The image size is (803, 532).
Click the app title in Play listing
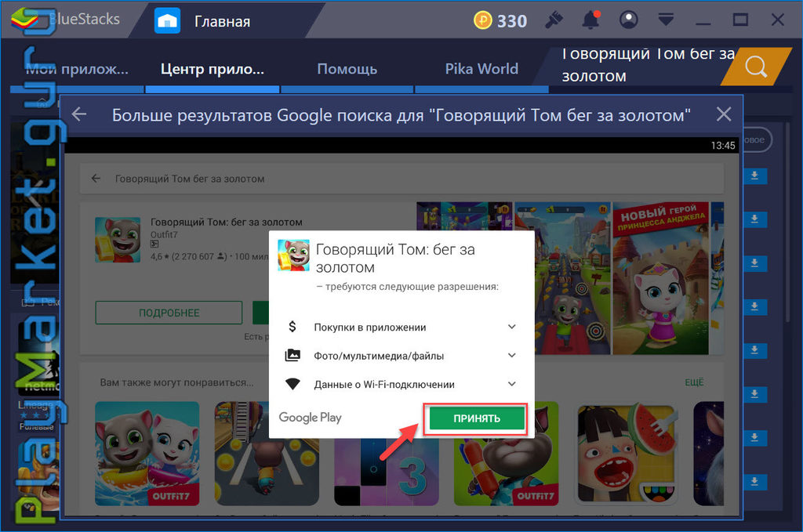pos(227,222)
